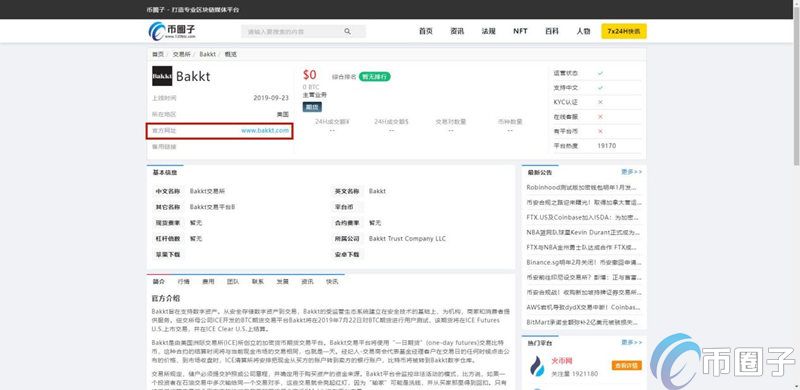Open the 法规 navigation item
800x390 pixels.
(x=488, y=31)
